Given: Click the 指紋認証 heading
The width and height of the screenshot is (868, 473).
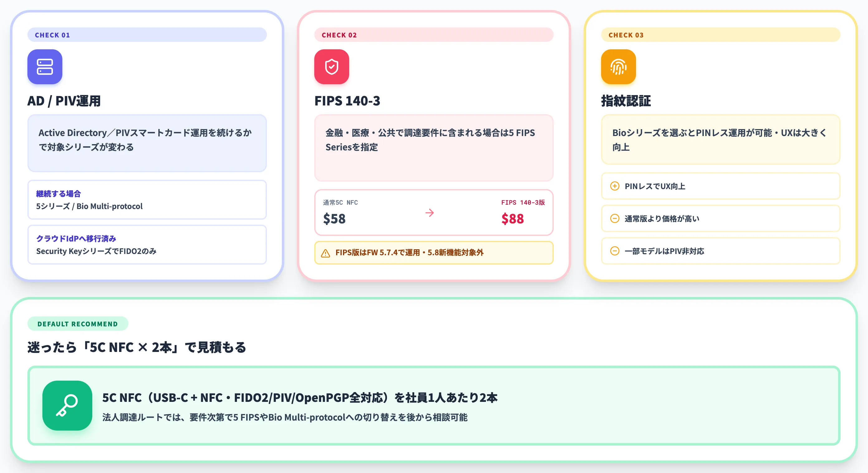Looking at the screenshot, I should [626, 101].
